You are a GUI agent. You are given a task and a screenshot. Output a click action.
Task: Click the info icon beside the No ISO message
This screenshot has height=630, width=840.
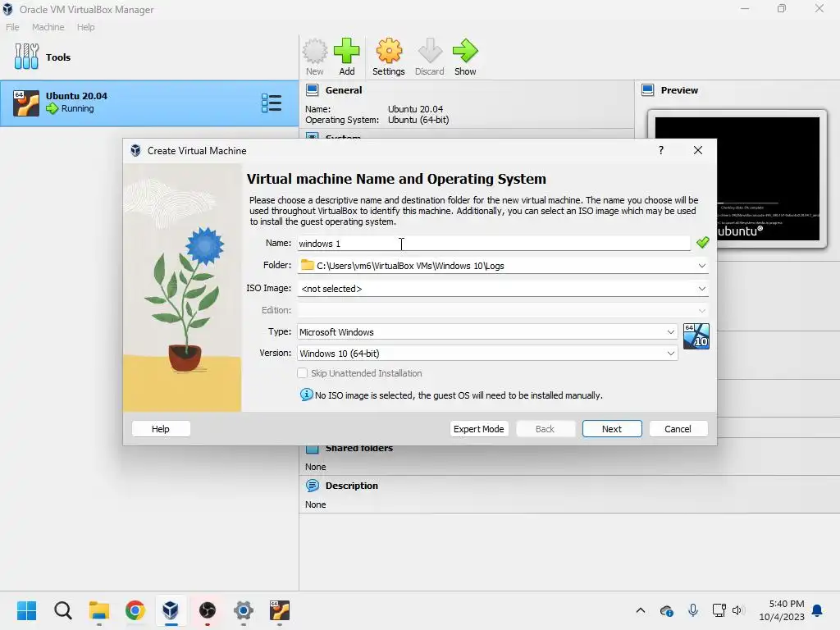[307, 395]
